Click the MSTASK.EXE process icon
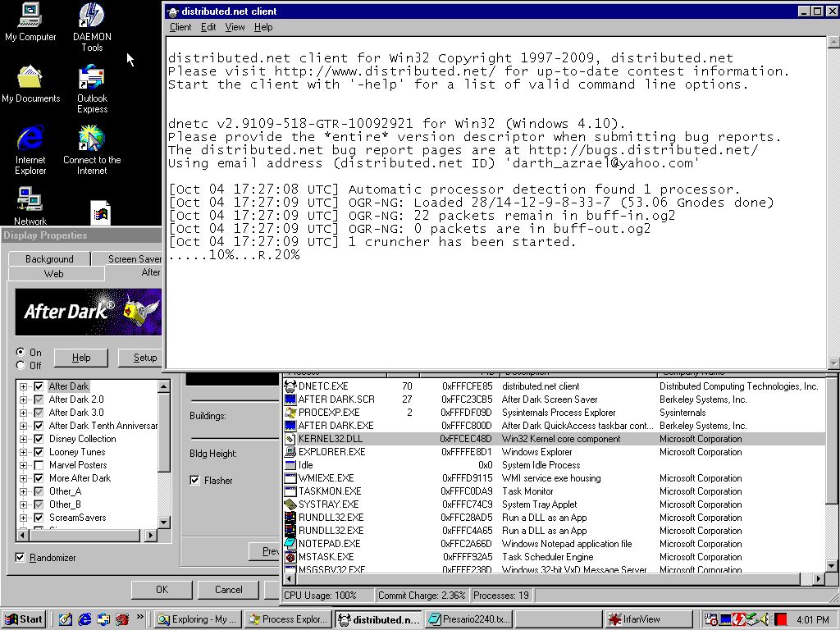The height and width of the screenshot is (630, 840). (290, 557)
